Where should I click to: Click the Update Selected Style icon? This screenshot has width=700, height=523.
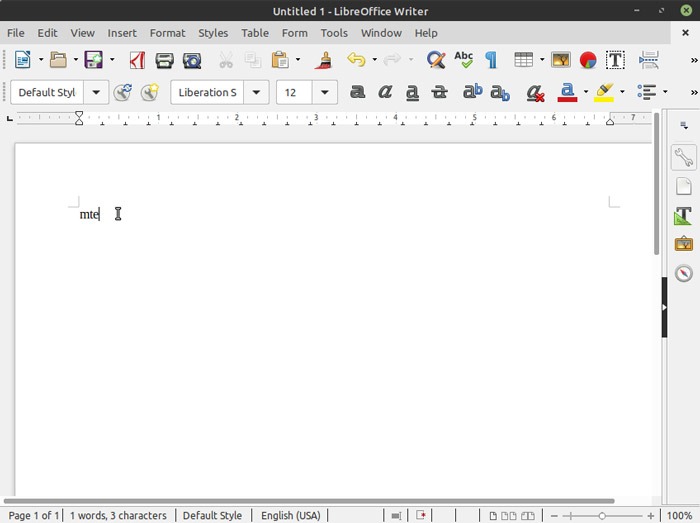coord(122,92)
